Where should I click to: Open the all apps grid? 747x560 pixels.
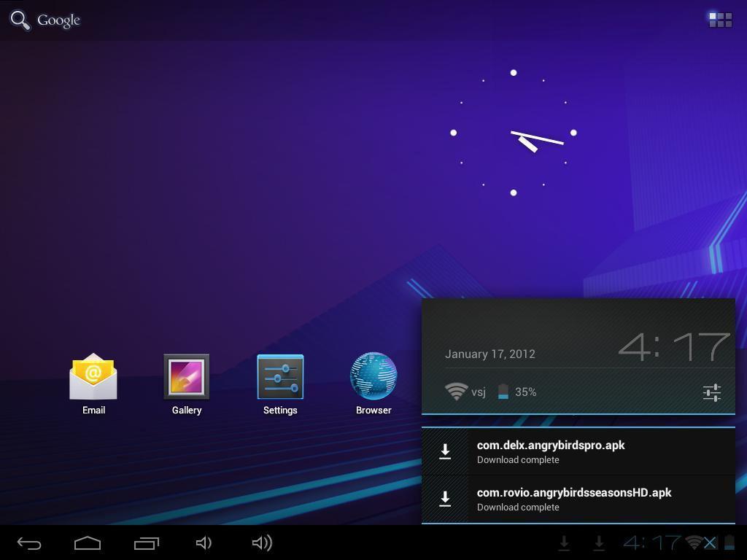(720, 20)
